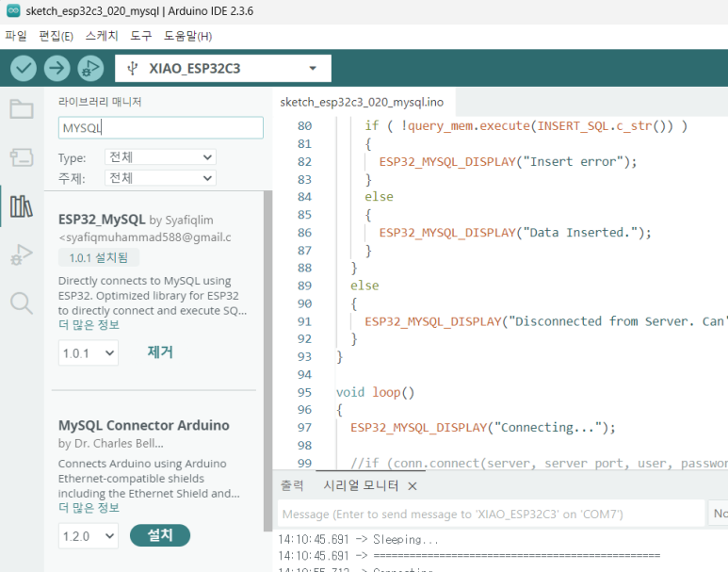Click the 라이브러리 매니저 panel heading
728x572 pixels.
[100, 102]
